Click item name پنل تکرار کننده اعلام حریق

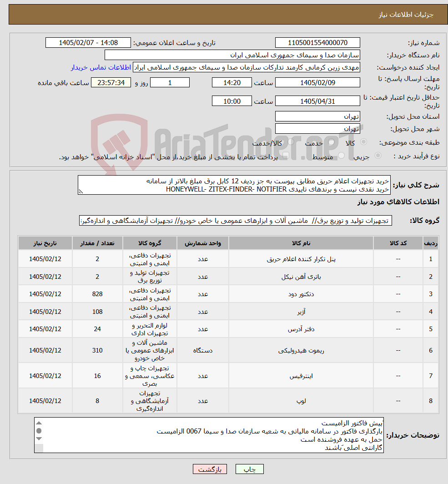tap(301, 259)
